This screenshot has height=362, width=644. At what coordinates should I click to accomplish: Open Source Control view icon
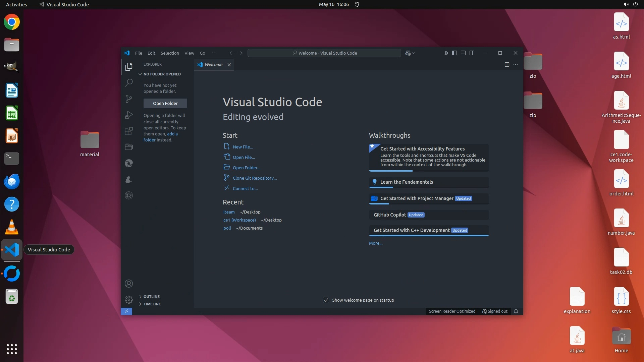[x=129, y=99]
